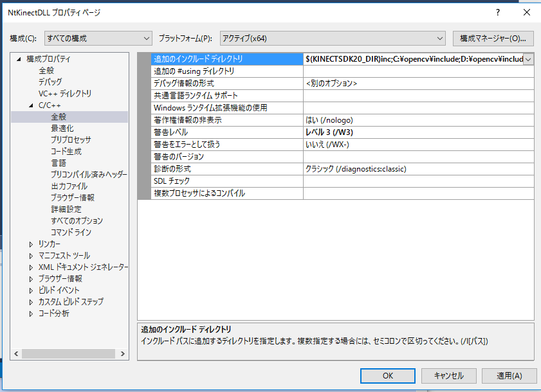This screenshot has height=392, width=541.
Task: Expand the リンカー tree node
Action: click(31, 244)
